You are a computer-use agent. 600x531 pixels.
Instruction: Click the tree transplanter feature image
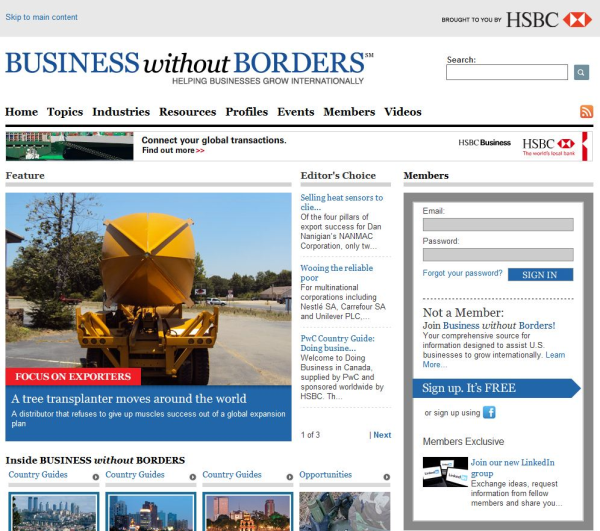(x=148, y=289)
